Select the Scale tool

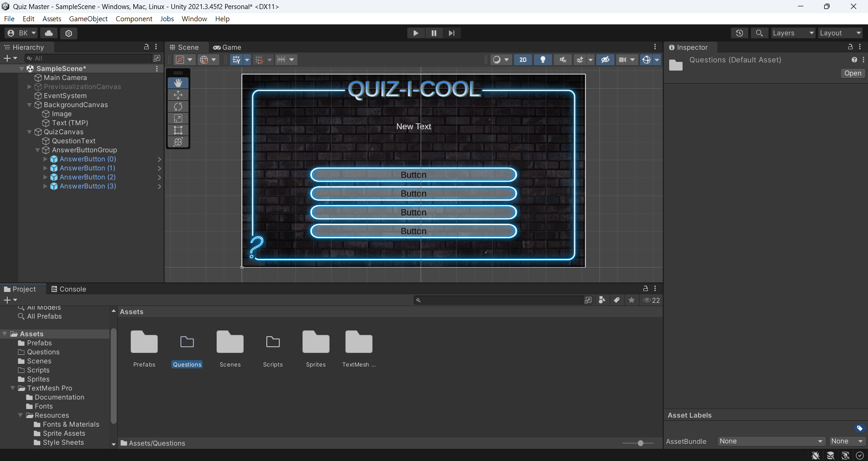point(178,118)
